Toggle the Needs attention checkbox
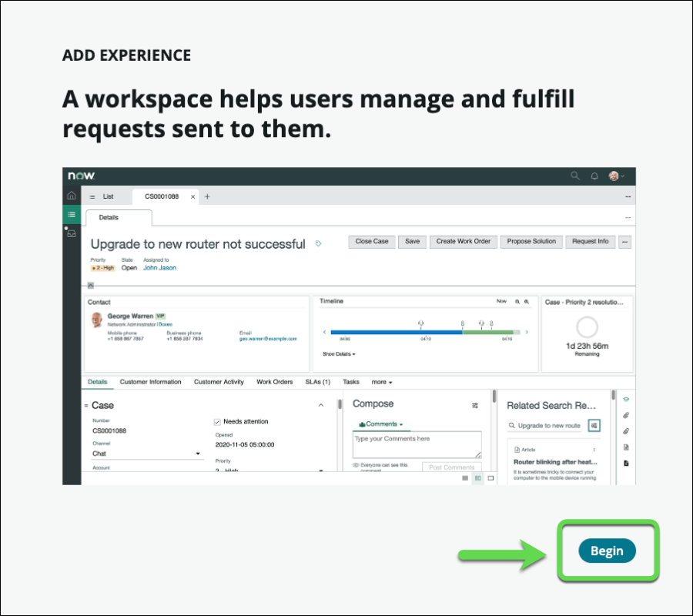Screen dimensions: 693x616 pyautogui.click(x=217, y=422)
